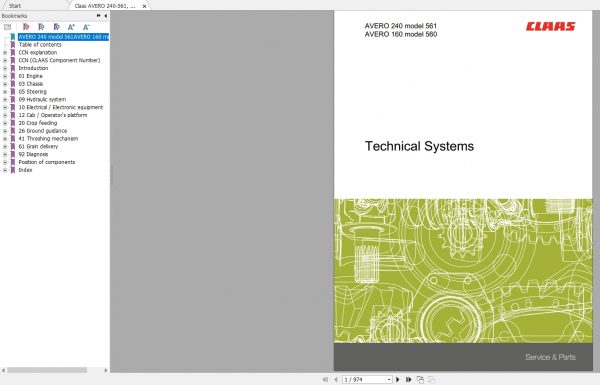600x385 pixels.
Task: Open the 20 Crop feeding bookmark label
Action: click(x=38, y=123)
